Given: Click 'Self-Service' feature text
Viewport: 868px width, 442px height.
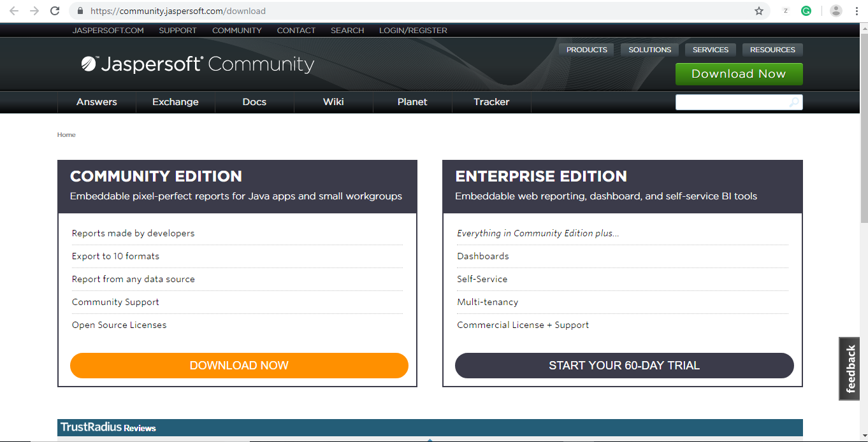Looking at the screenshot, I should click(x=482, y=279).
